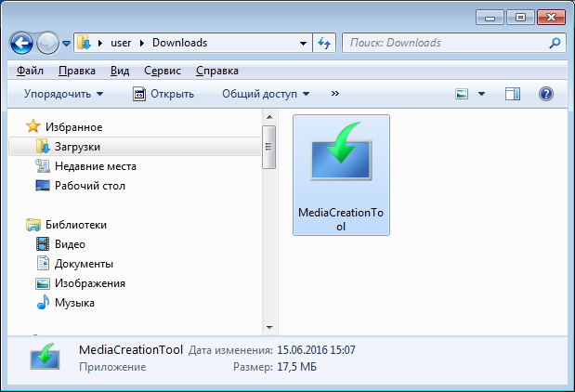The height and width of the screenshot is (392, 575).
Task: Click the Недавние места icon
Action: point(43,165)
